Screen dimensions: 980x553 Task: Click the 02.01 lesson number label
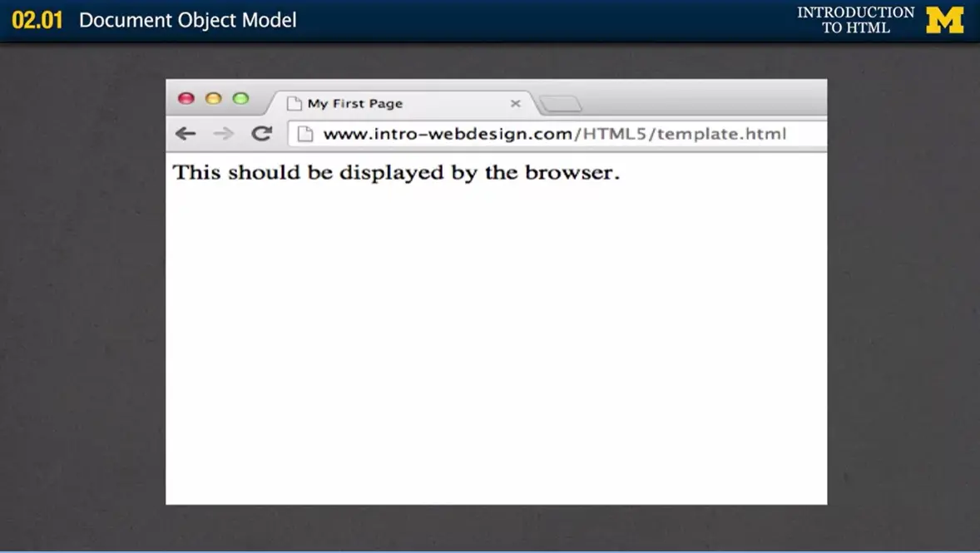pyautogui.click(x=37, y=20)
